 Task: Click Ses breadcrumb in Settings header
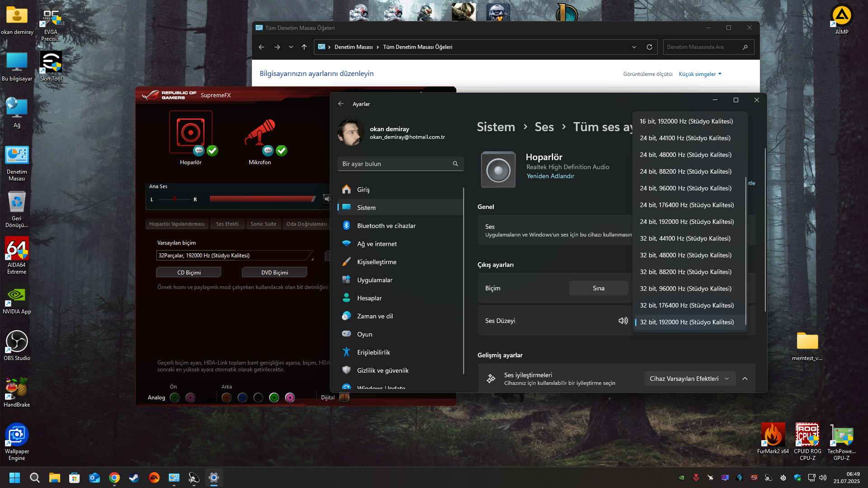[x=544, y=127]
